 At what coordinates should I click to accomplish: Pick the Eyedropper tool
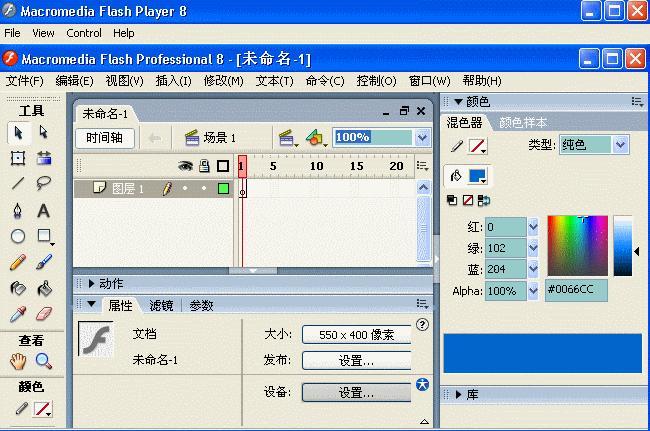(x=18, y=314)
